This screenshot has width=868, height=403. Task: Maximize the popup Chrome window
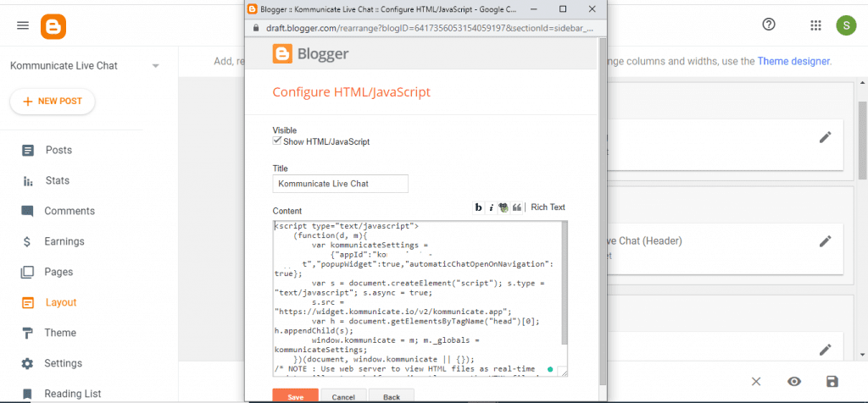[563, 8]
